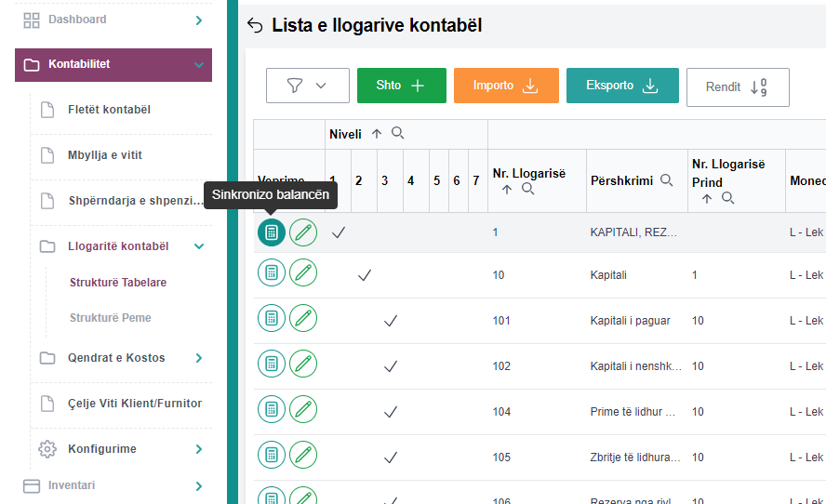Open Strukturë Peme view
The width and height of the screenshot is (826, 504).
tap(110, 318)
